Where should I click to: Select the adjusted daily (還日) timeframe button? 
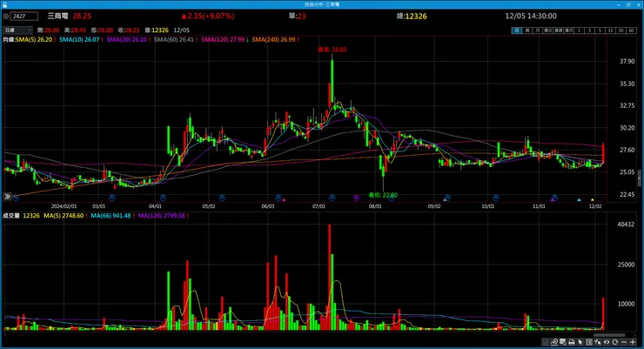pyautogui.click(x=548, y=30)
